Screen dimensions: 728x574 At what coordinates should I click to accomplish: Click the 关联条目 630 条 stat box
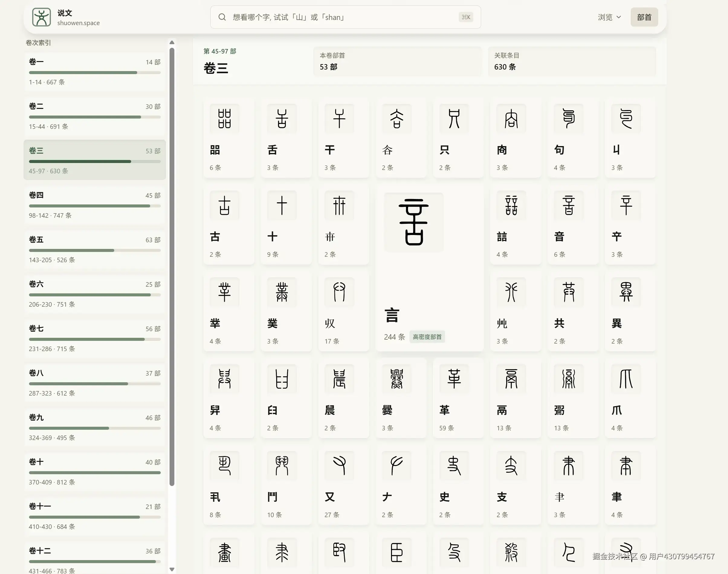click(x=572, y=61)
